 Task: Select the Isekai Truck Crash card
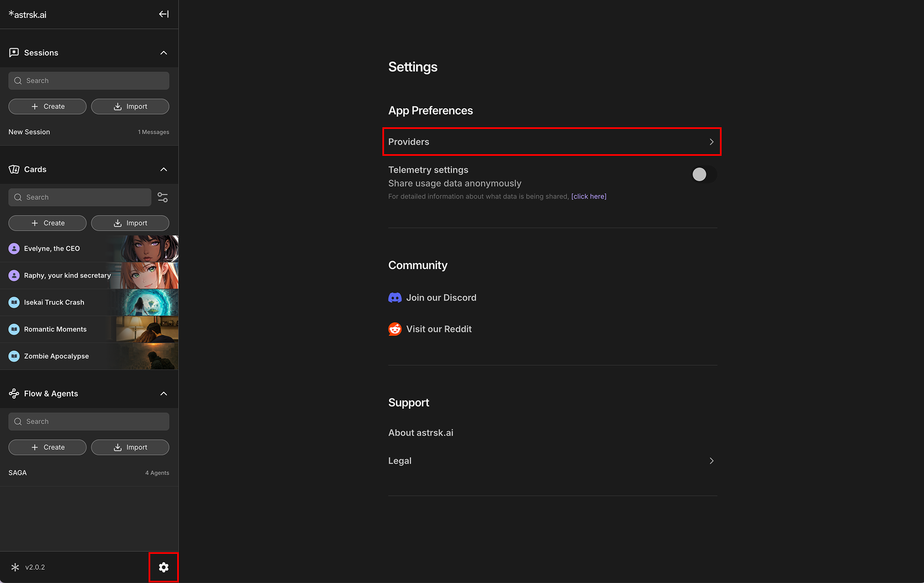click(x=89, y=302)
